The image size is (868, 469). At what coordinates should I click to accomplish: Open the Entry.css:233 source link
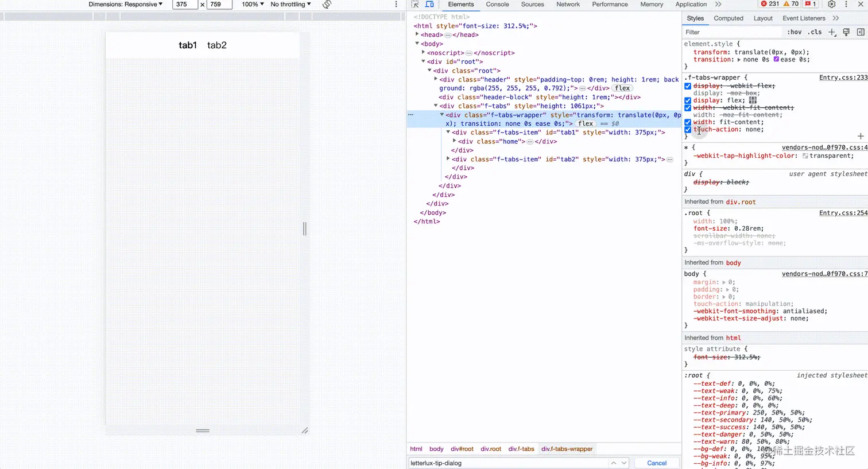coord(843,77)
